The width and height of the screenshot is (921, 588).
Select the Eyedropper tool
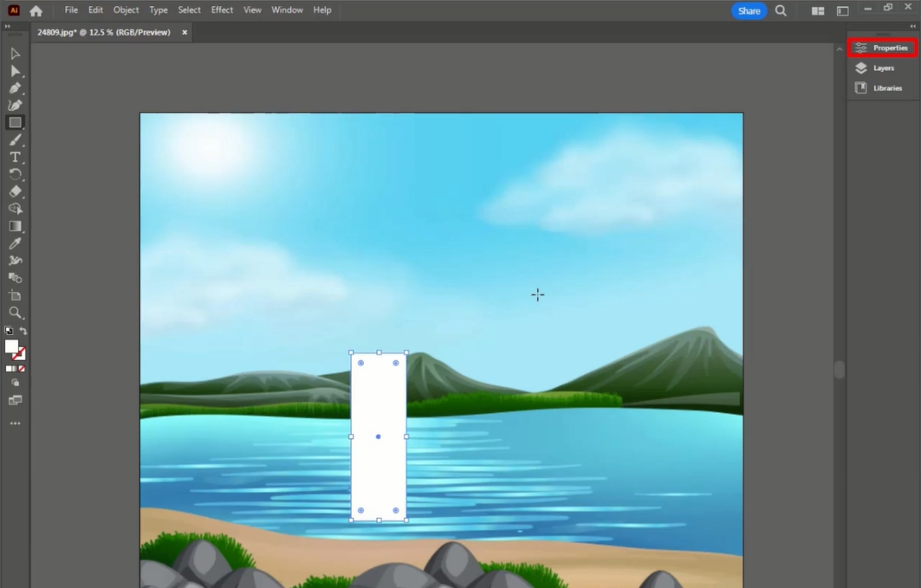tap(15, 243)
